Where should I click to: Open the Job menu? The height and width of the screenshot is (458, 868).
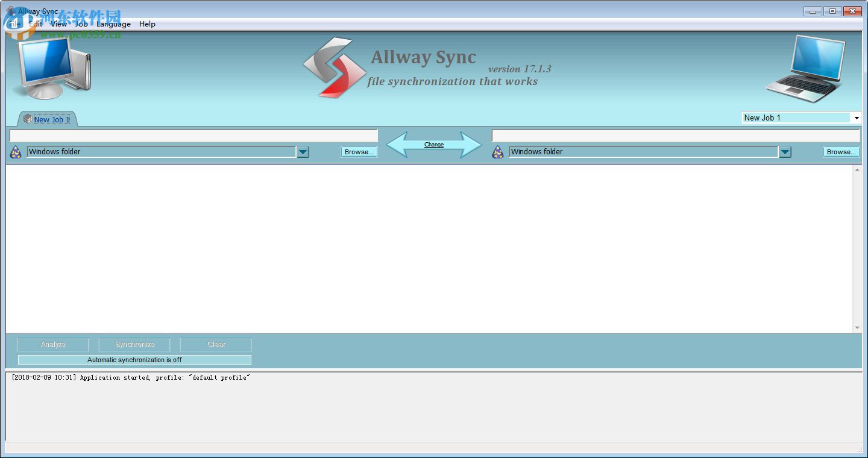(x=81, y=24)
